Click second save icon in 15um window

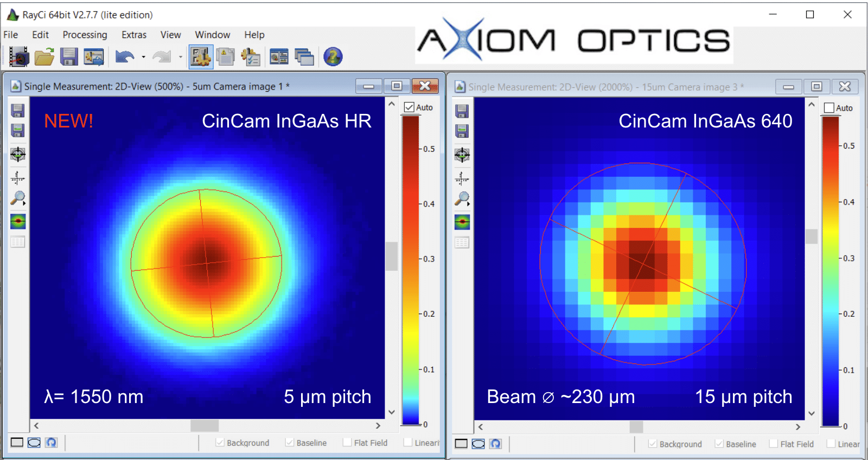pos(462,131)
